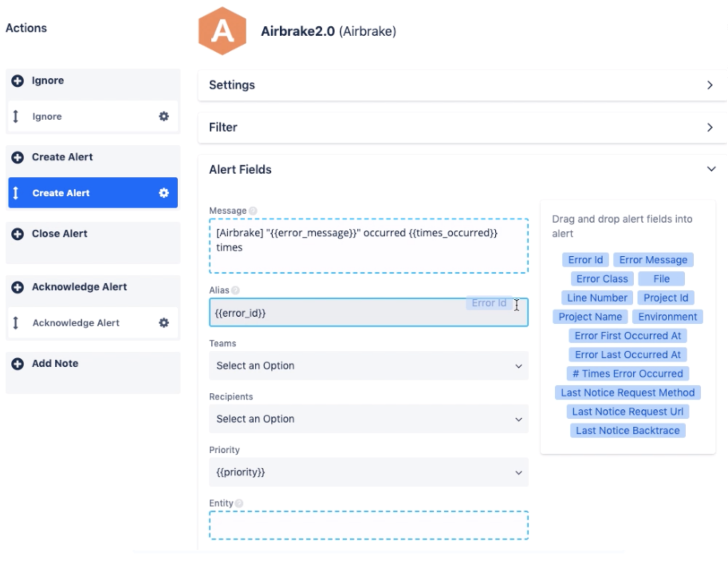This screenshot has height=564, width=728.
Task: Click the Last Notice Backtrace tag
Action: tap(628, 431)
